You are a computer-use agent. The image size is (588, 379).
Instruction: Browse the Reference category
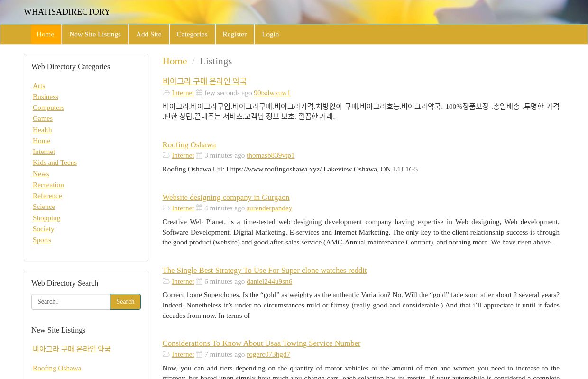tap(47, 196)
